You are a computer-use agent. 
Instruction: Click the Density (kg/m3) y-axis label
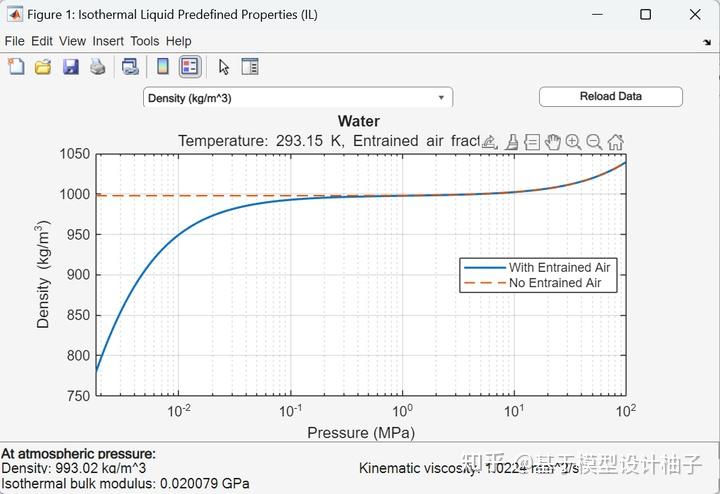click(43, 275)
